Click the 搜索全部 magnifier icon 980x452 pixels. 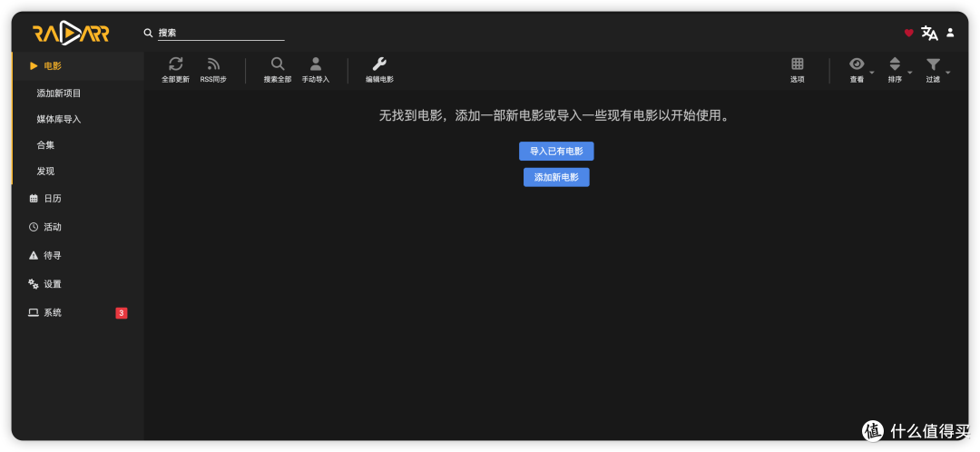[x=278, y=64]
